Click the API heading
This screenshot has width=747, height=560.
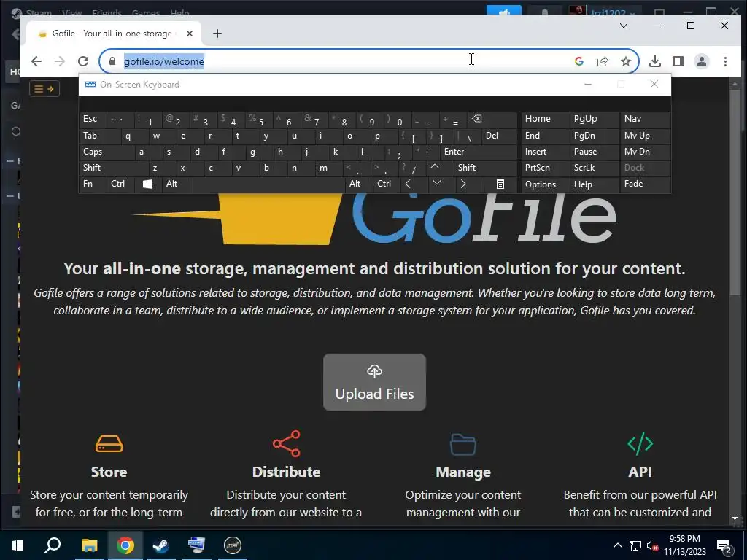640,472
